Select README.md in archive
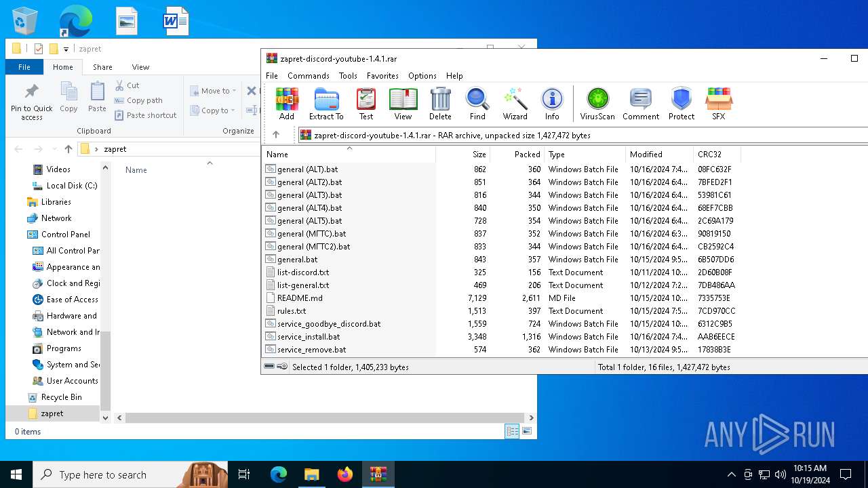The image size is (868, 488). tap(300, 298)
